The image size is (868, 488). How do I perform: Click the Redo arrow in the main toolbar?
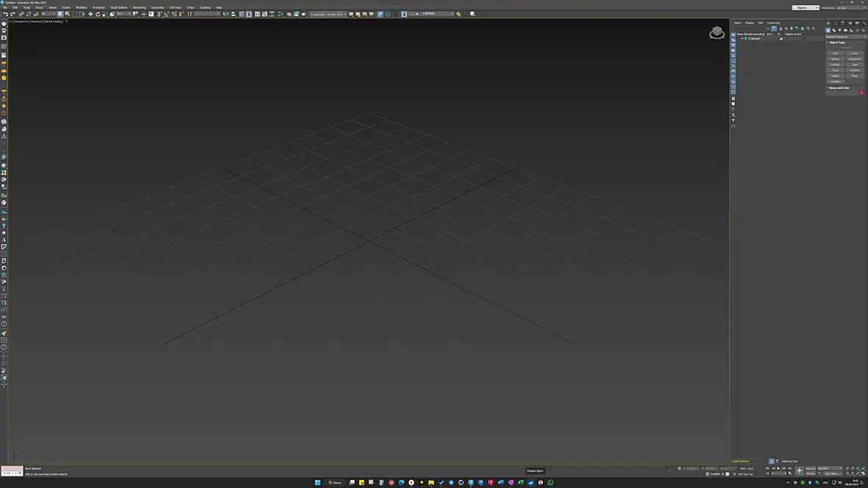coord(13,14)
